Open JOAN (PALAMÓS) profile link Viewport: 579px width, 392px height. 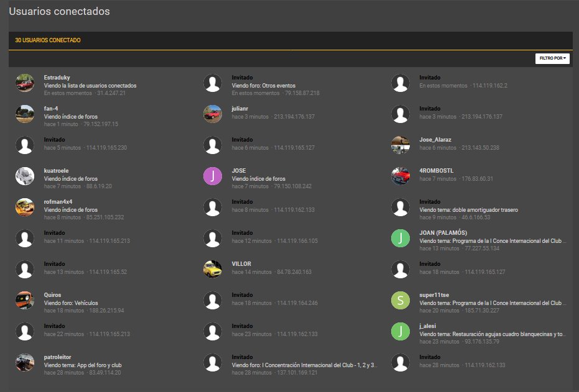[443, 233]
